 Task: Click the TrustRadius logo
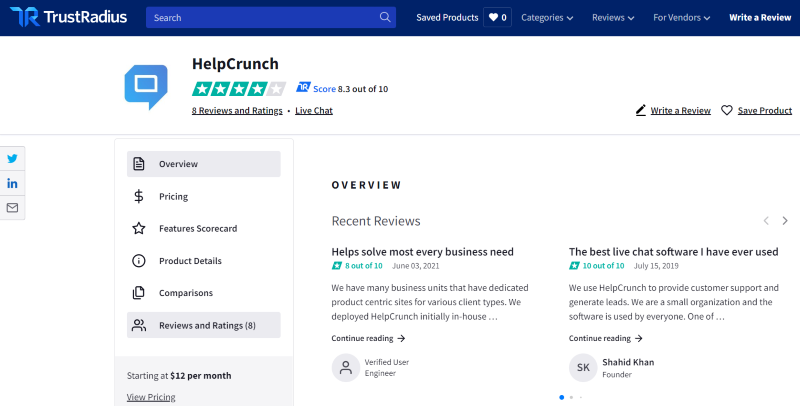(x=68, y=17)
